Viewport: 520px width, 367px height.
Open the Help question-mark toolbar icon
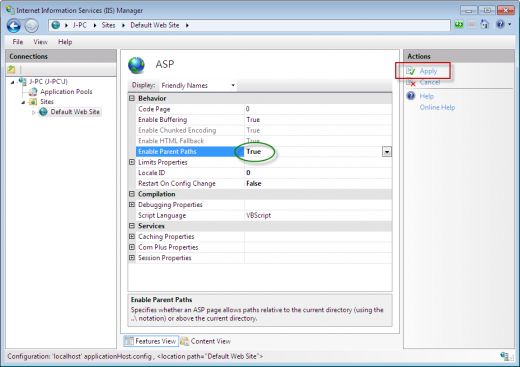[x=500, y=24]
